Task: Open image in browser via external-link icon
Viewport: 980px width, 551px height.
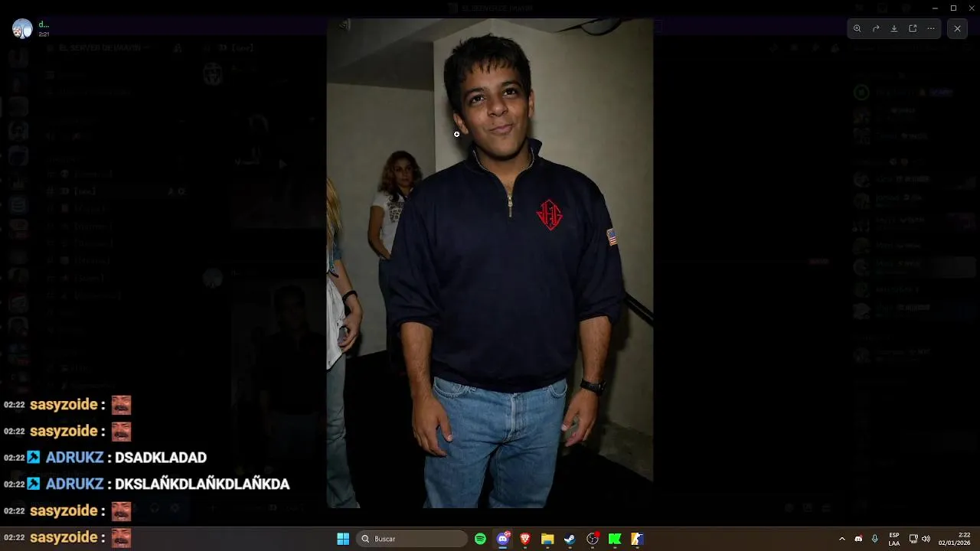Action: tap(913, 28)
